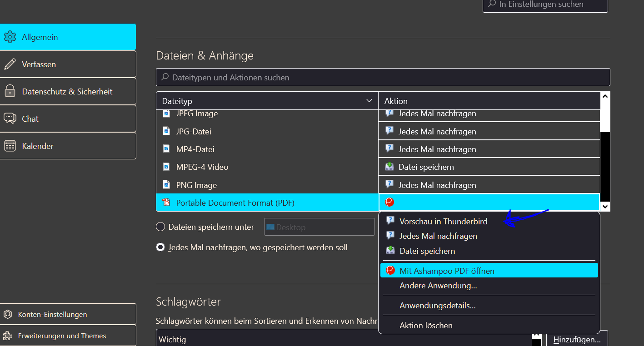Select 'Mit Ashampoo PDF öffnen' menu entry
Screen dimensions: 644x346
pos(447,271)
